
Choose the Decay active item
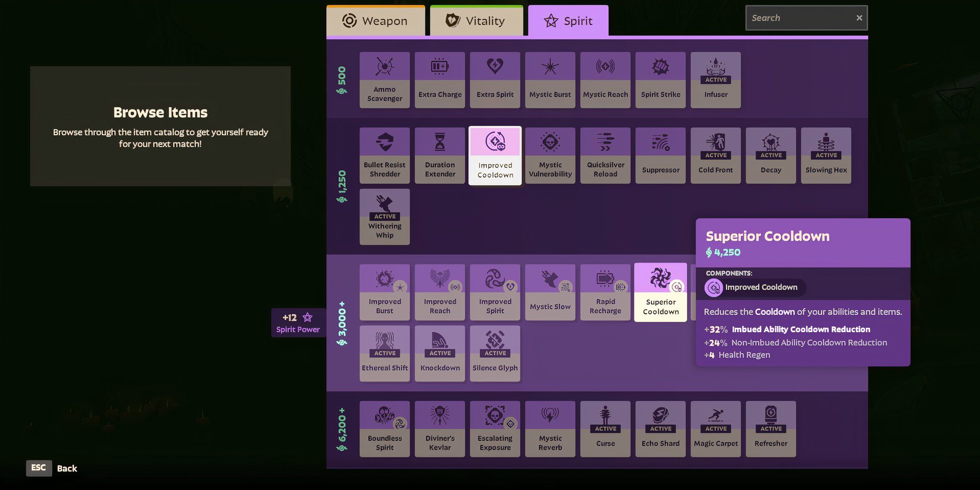tap(771, 156)
